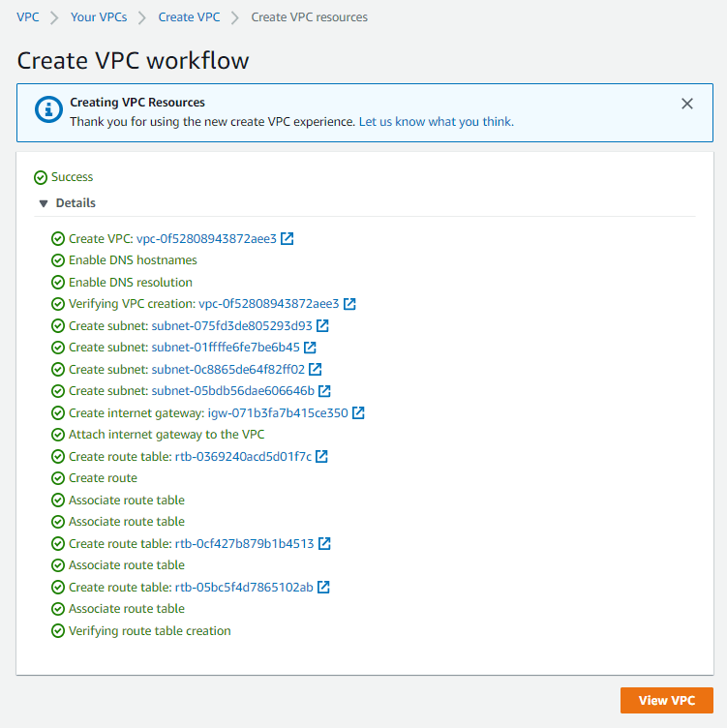Open subnet-075fd3de805293d93 link
The height and width of the screenshot is (728, 727).
pos(232,326)
